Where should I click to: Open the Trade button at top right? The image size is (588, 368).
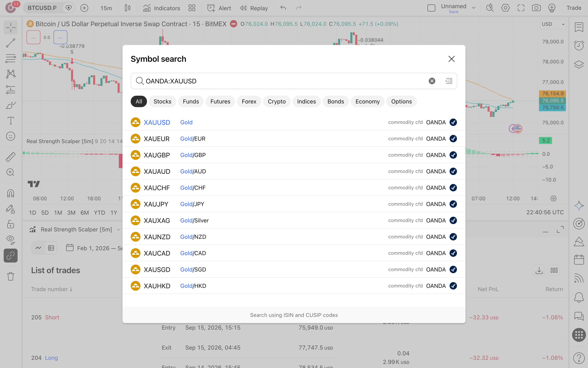click(x=574, y=8)
